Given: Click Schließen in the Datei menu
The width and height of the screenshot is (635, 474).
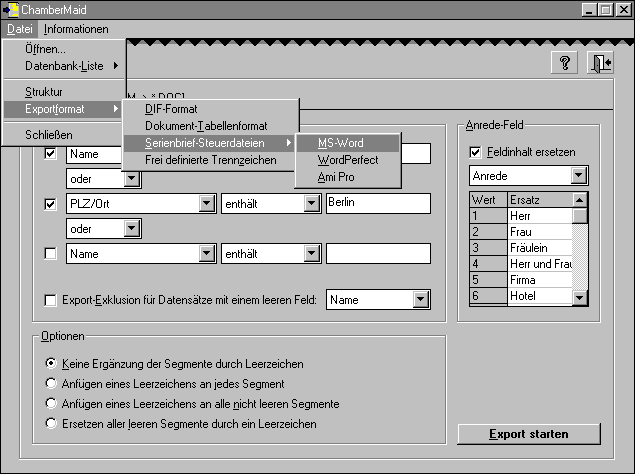Looking at the screenshot, I should (48, 135).
